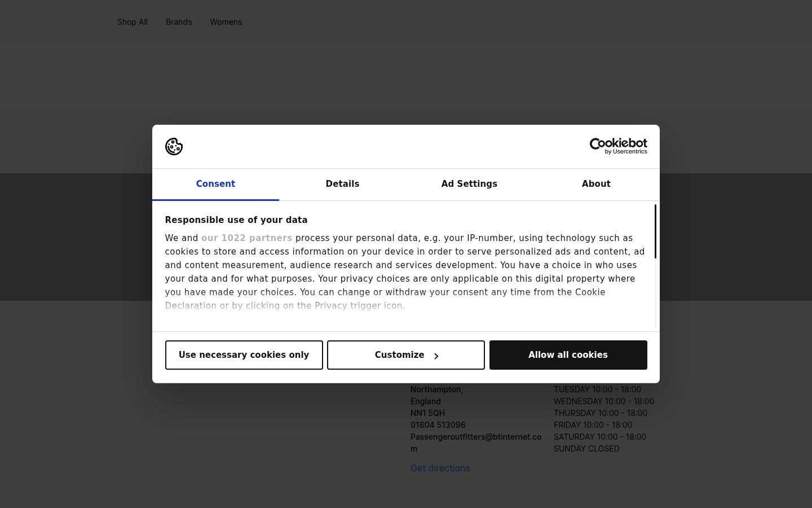The width and height of the screenshot is (812, 508).
Task: Go to the About tab
Action: (596, 184)
